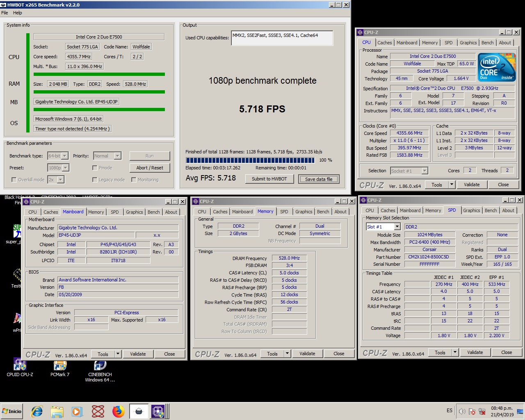Toggle the Overkill mode checkbox
525x420 pixels.
click(14, 180)
